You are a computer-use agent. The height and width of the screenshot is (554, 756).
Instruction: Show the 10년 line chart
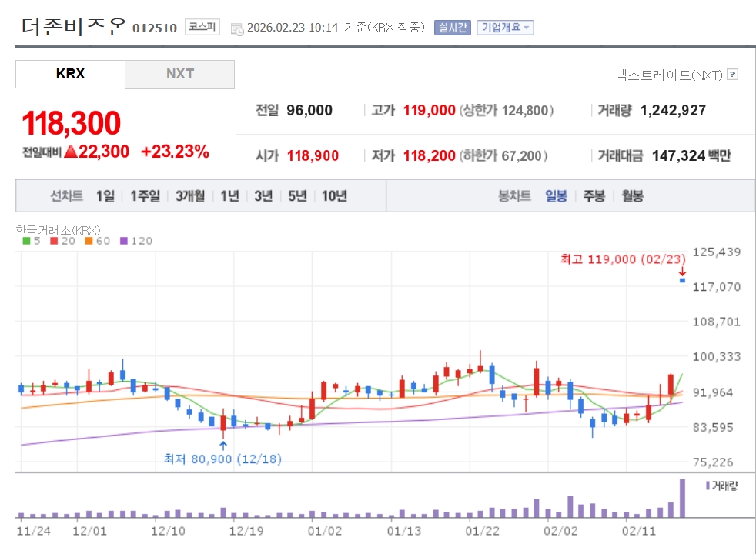[334, 196]
